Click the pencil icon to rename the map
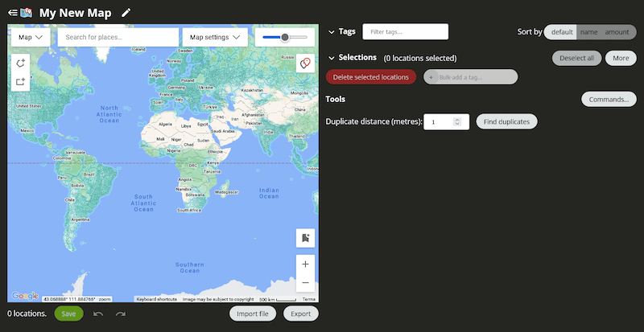The width and height of the screenshot is (644, 332). (x=126, y=13)
